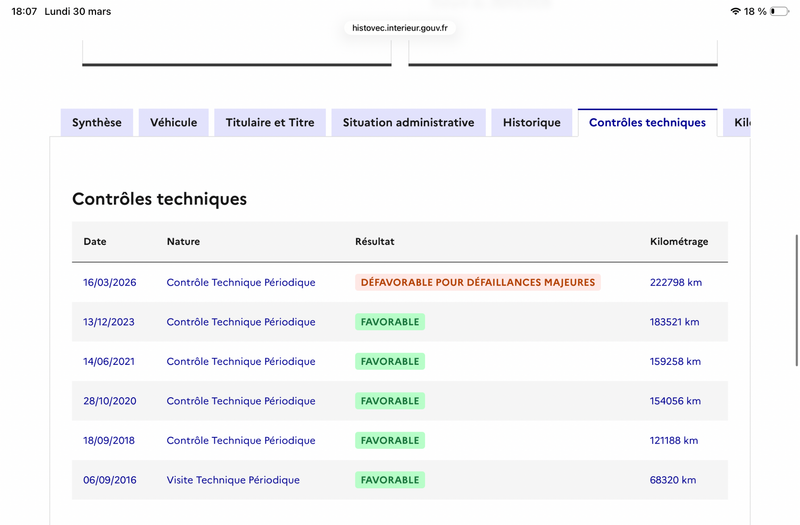800x525 pixels.
Task: Click the 13/12/2023 inspection date
Action: coord(110,322)
